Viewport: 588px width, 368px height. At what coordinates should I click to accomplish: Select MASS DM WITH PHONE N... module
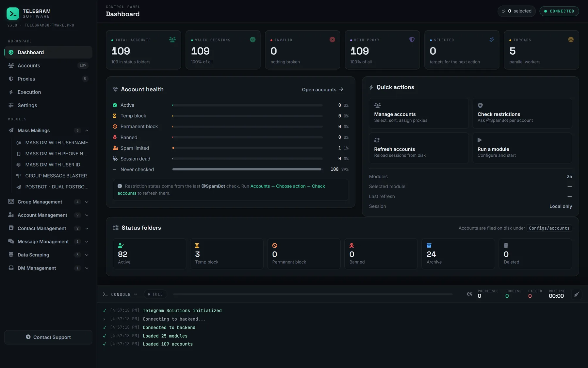52,154
